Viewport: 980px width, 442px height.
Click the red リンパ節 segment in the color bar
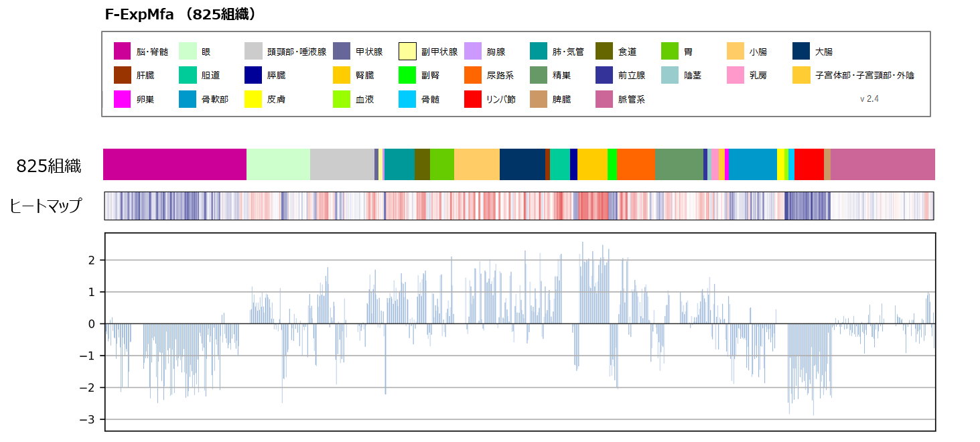[809, 165]
